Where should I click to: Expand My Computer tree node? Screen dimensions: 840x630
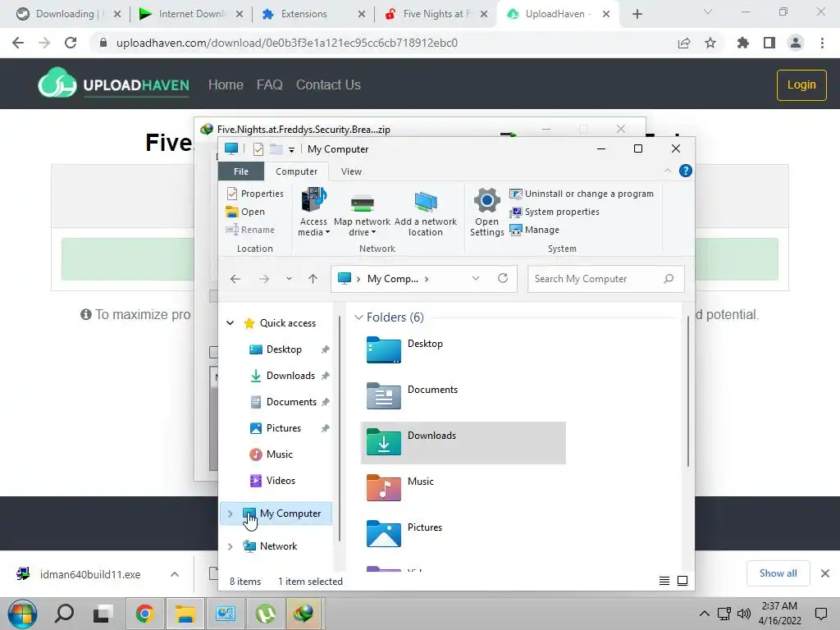pyautogui.click(x=230, y=514)
